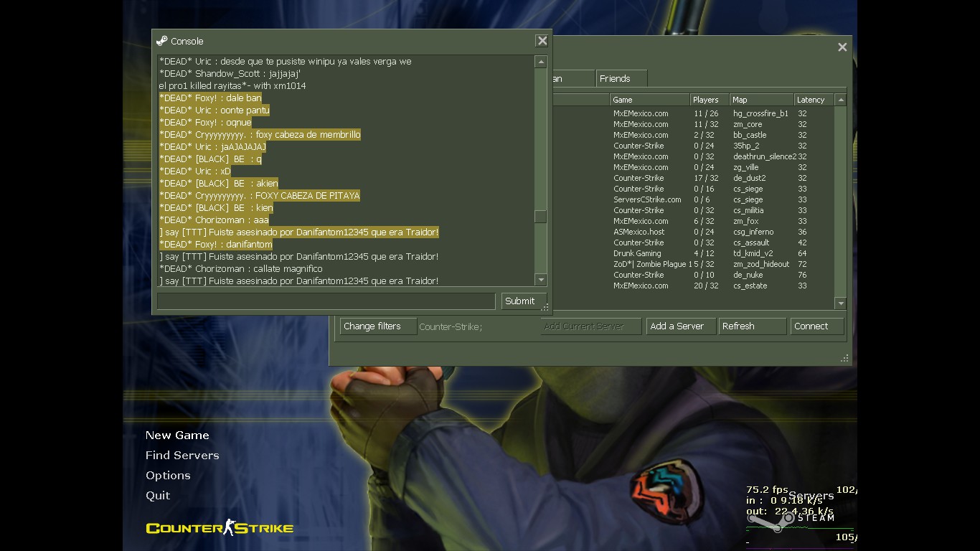Select the Zombie Plague zm_zod_hideout row

coord(692,264)
